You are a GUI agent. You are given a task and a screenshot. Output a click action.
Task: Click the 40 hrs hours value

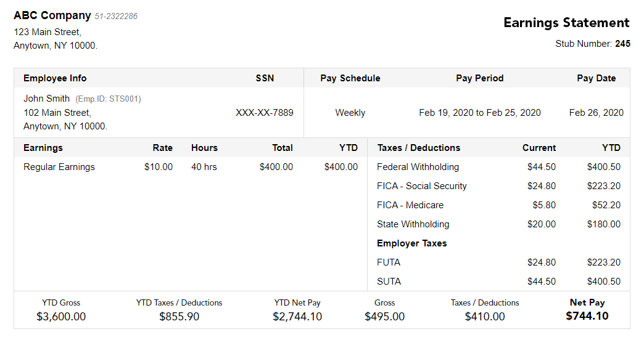204,167
